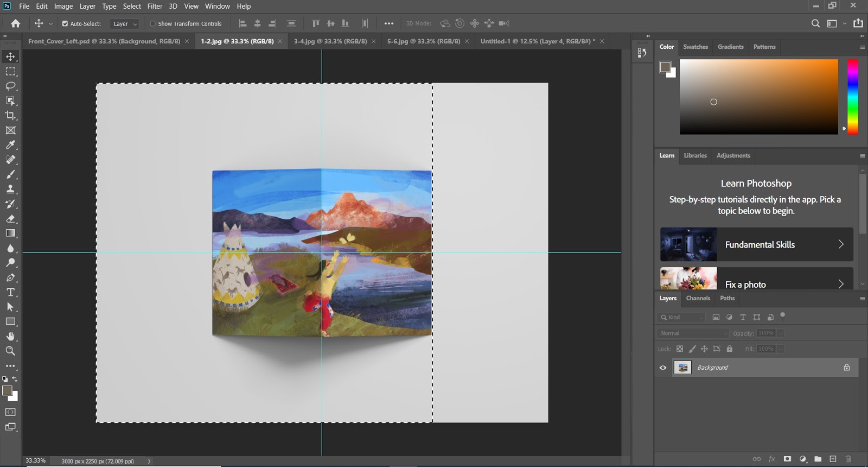868x467 pixels.
Task: Open the Opacity value dropdown
Action: 781,333
